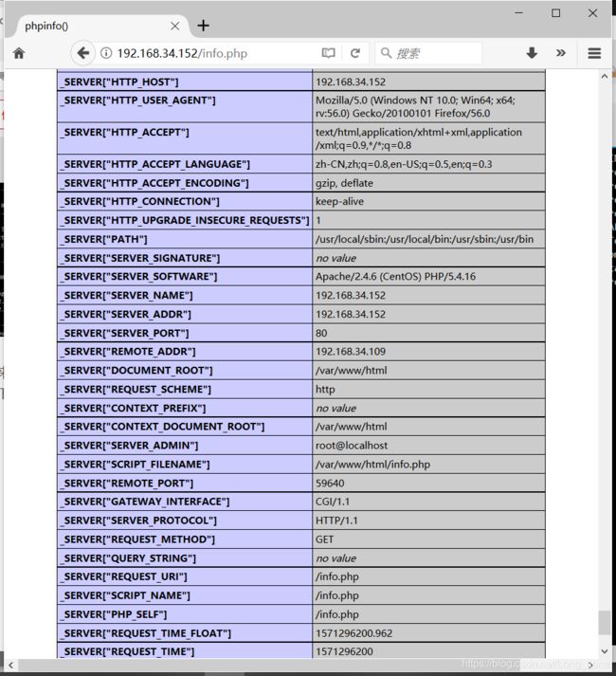Maximize the browser window
This screenshot has height=676, width=616.
(556, 13)
